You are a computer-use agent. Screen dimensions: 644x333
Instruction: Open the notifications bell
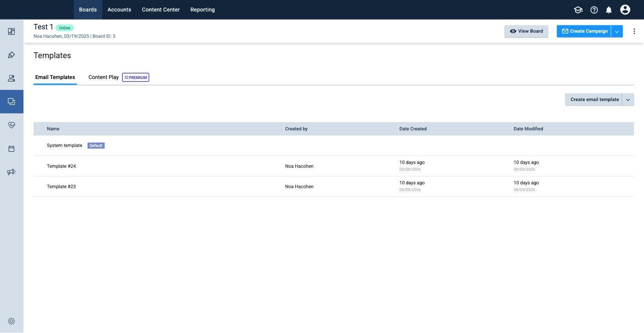pos(609,10)
